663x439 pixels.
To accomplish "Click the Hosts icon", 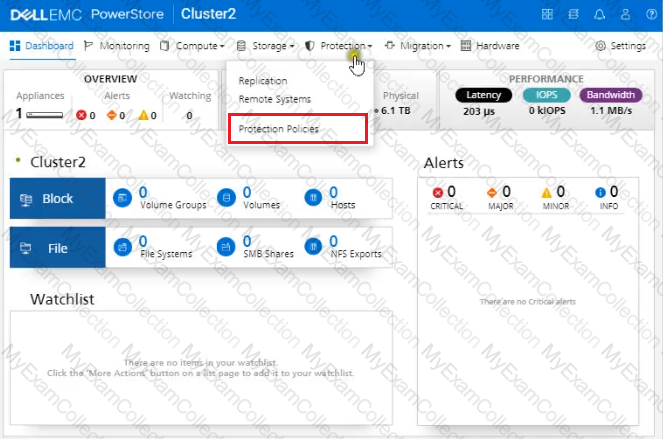I will 313,198.
